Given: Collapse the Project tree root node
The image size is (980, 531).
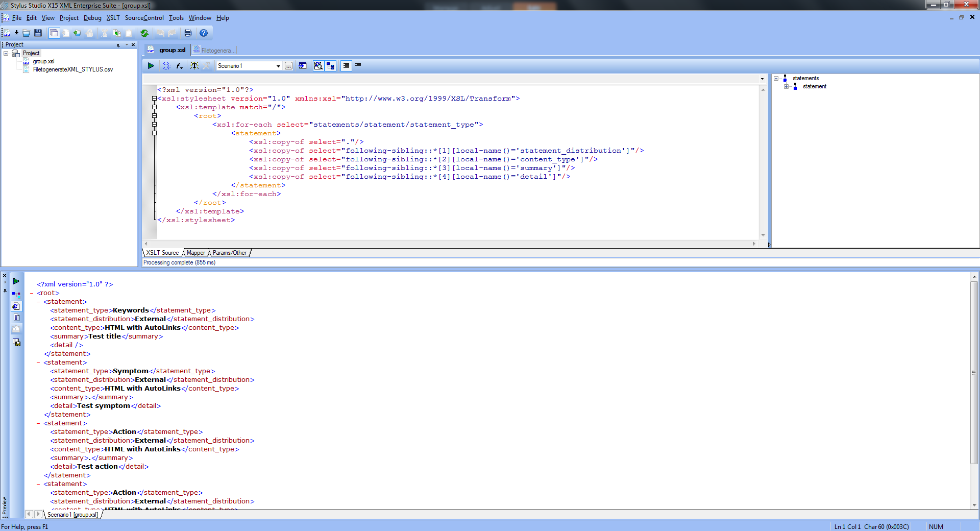Looking at the screenshot, I should [x=6, y=53].
